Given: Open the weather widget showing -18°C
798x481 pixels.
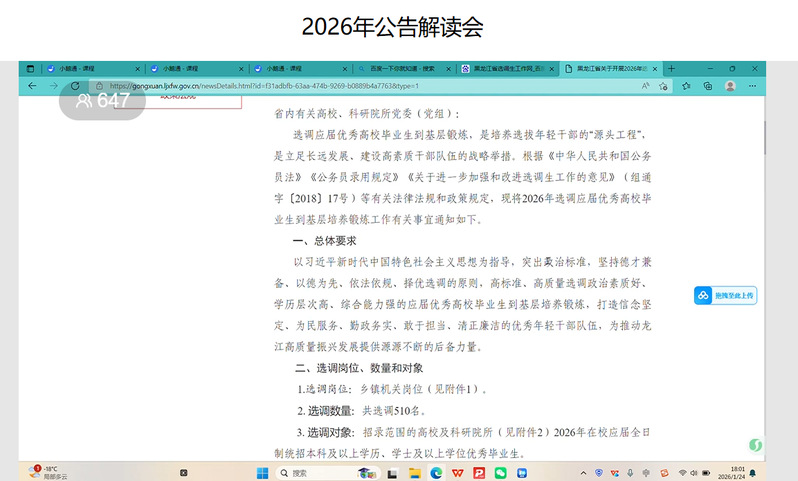Looking at the screenshot, I should point(48,472).
